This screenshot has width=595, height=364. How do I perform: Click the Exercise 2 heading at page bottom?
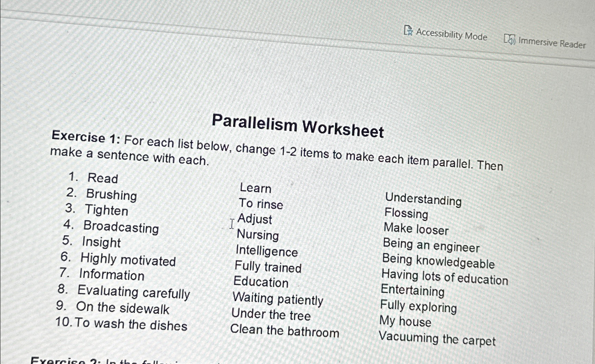point(64,360)
